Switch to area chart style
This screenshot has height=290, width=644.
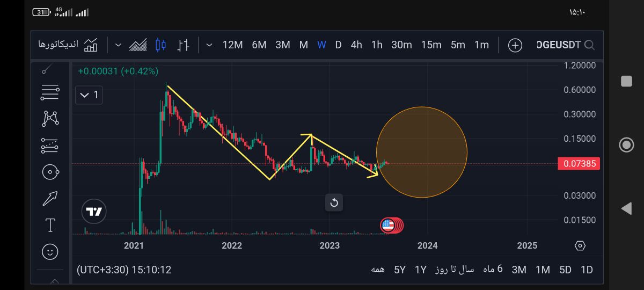click(138, 45)
